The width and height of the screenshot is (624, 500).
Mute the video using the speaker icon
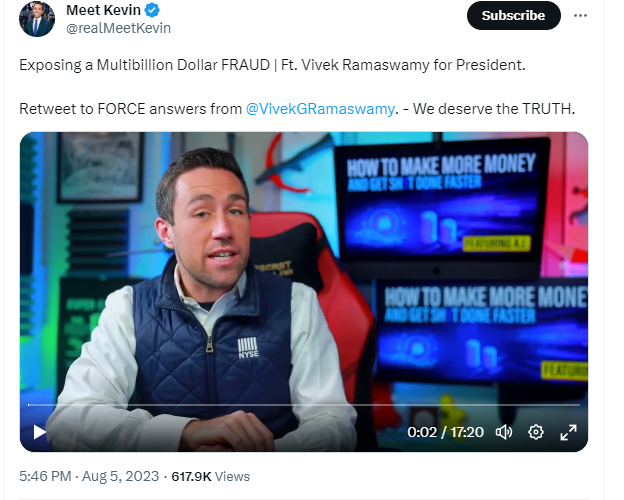click(504, 432)
